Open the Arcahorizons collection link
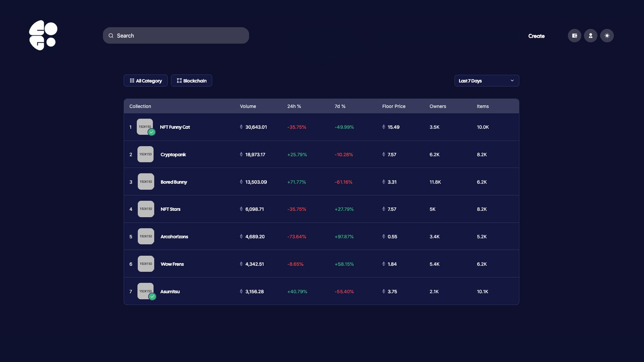Screen dimensions: 644x362 174,237
